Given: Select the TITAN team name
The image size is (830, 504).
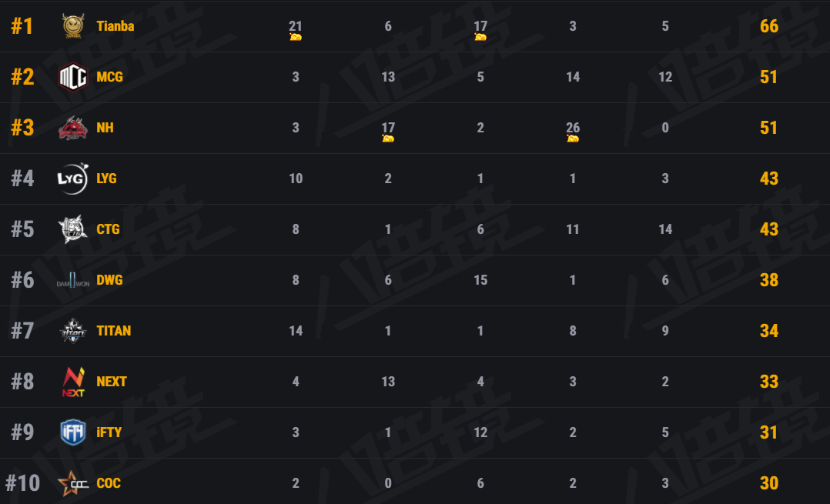Looking at the screenshot, I should (x=114, y=331).
